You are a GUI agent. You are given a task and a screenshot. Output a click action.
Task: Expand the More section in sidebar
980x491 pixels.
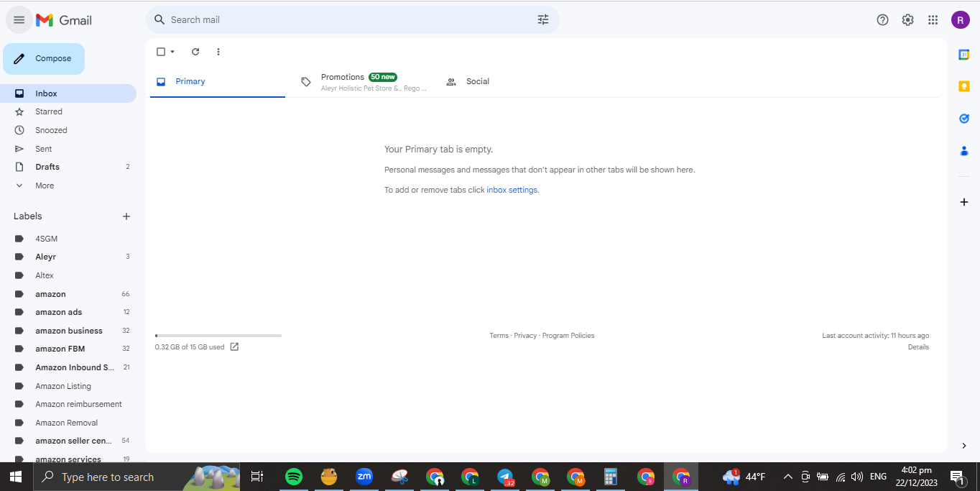(68, 185)
